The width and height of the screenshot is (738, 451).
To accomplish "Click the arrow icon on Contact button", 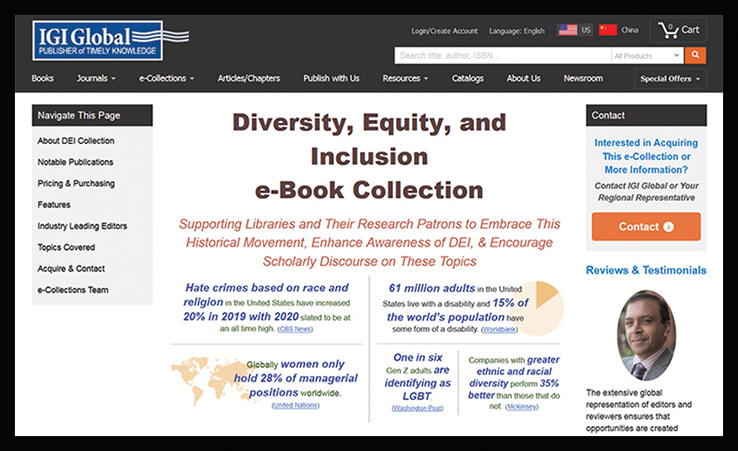I will 668,227.
